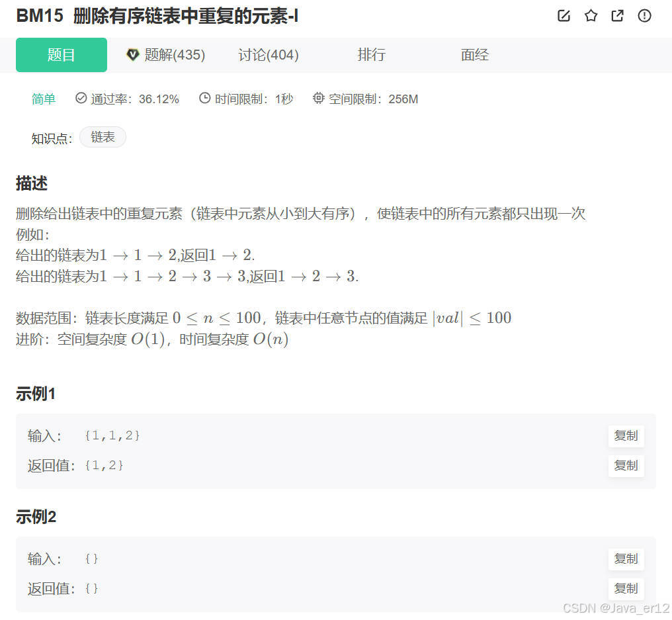Copy the input of 示例2

coord(625,559)
